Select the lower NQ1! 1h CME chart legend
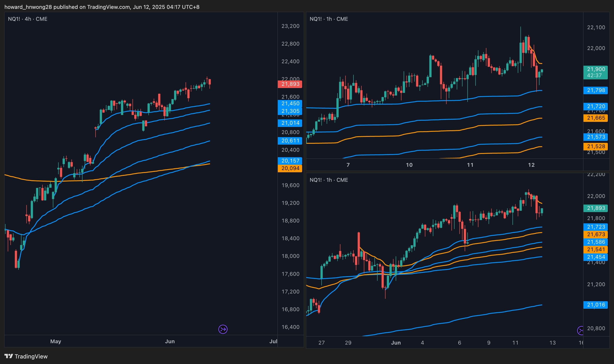Viewport: 614px width, 364px height. click(x=328, y=180)
